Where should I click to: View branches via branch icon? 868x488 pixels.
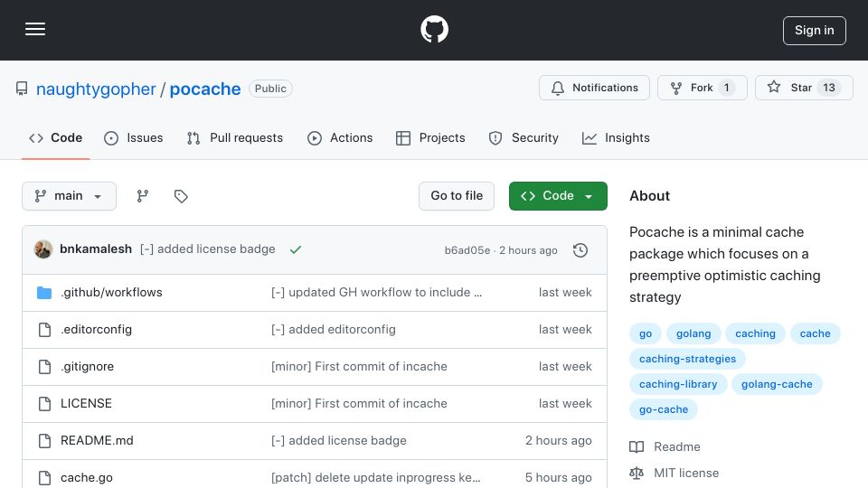(143, 196)
